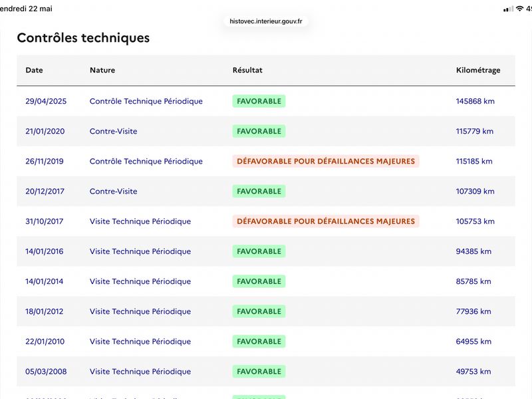This screenshot has width=532, height=399.
Task: Click the Nature column header
Action: 102,70
